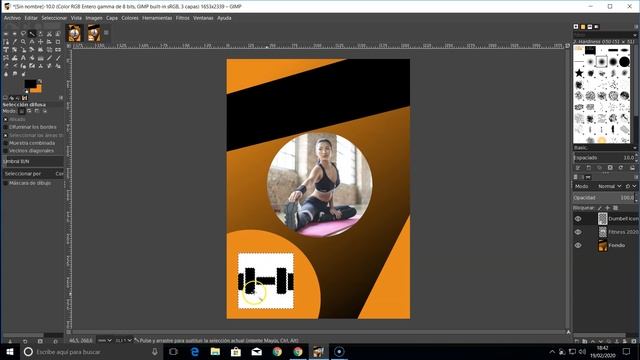Enable Difuminar los bordes checkbox

pyautogui.click(x=6, y=127)
